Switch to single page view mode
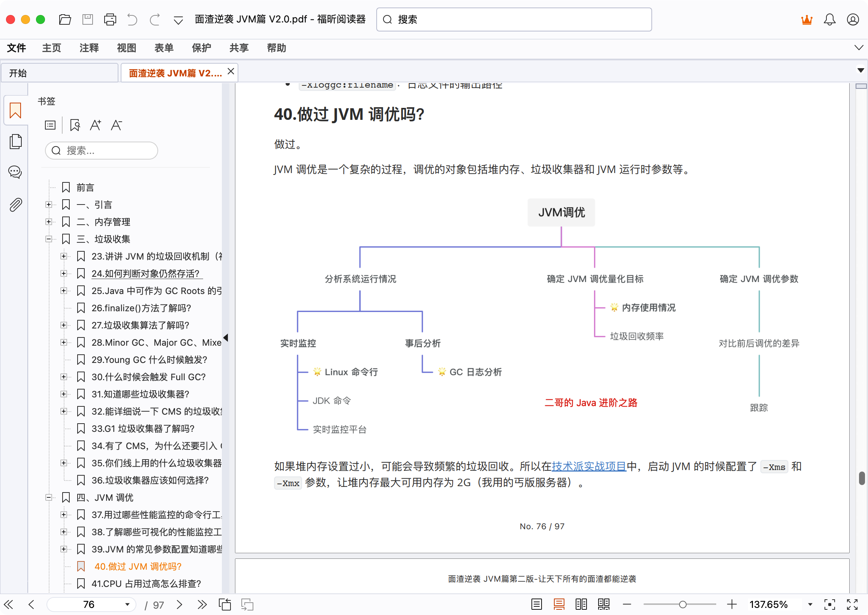 tap(536, 605)
